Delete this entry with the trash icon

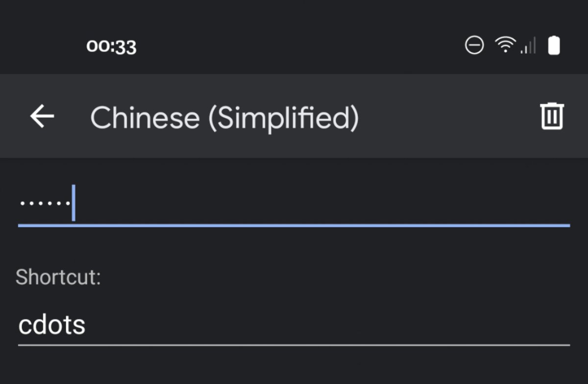click(x=552, y=116)
